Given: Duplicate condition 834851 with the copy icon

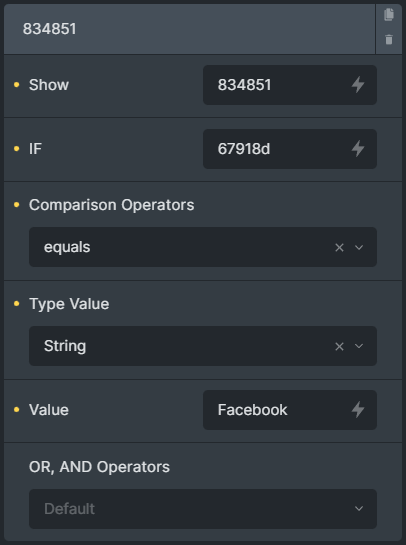Looking at the screenshot, I should (389, 15).
